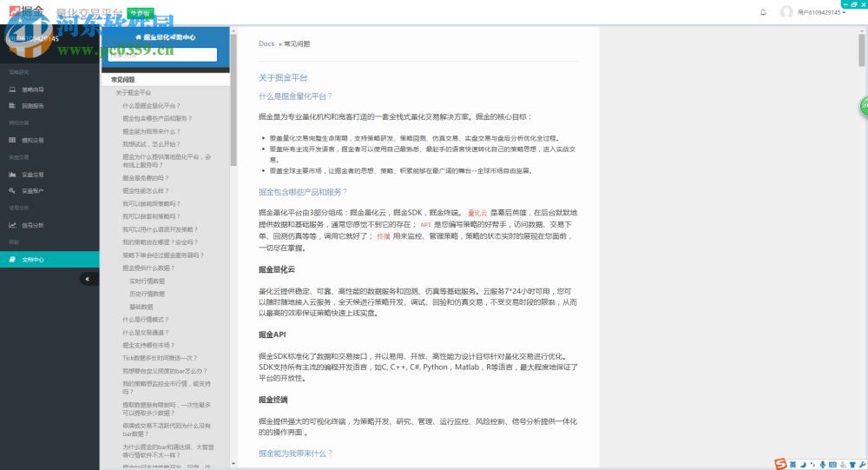
Task: Click the 信号分析 line chart icon
Action: pyautogui.click(x=12, y=225)
